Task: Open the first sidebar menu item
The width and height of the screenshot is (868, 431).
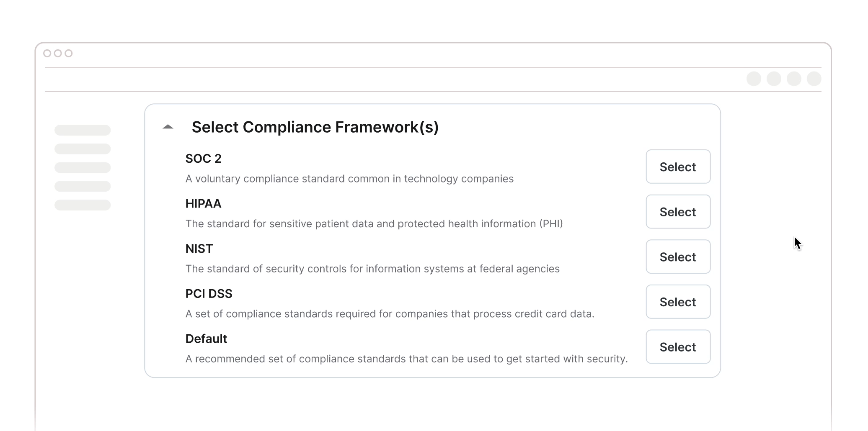Action: point(83,130)
